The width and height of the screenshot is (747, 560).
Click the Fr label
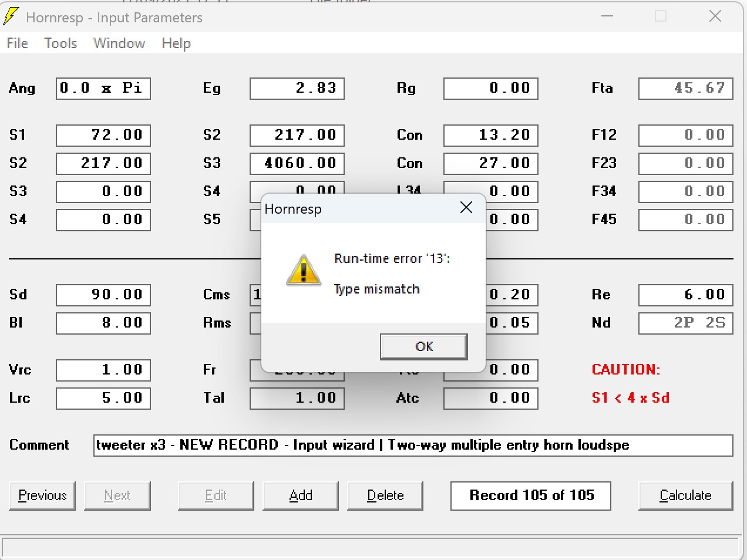[x=209, y=370]
